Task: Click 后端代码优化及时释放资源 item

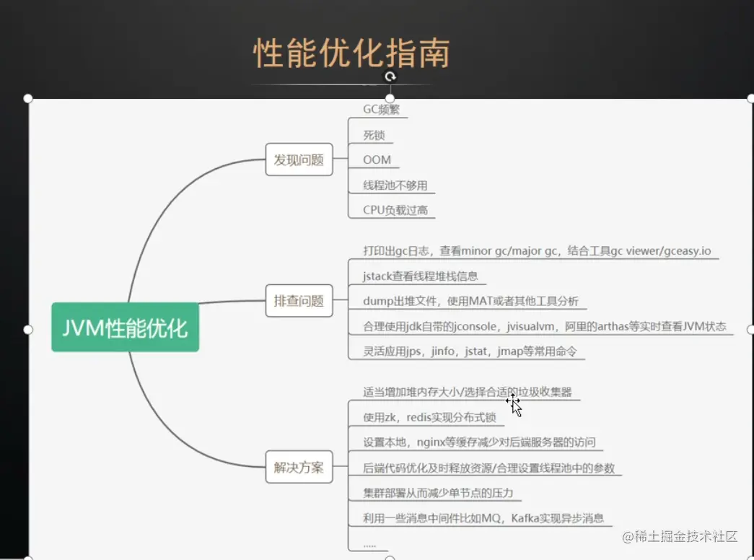Action: 488,468
